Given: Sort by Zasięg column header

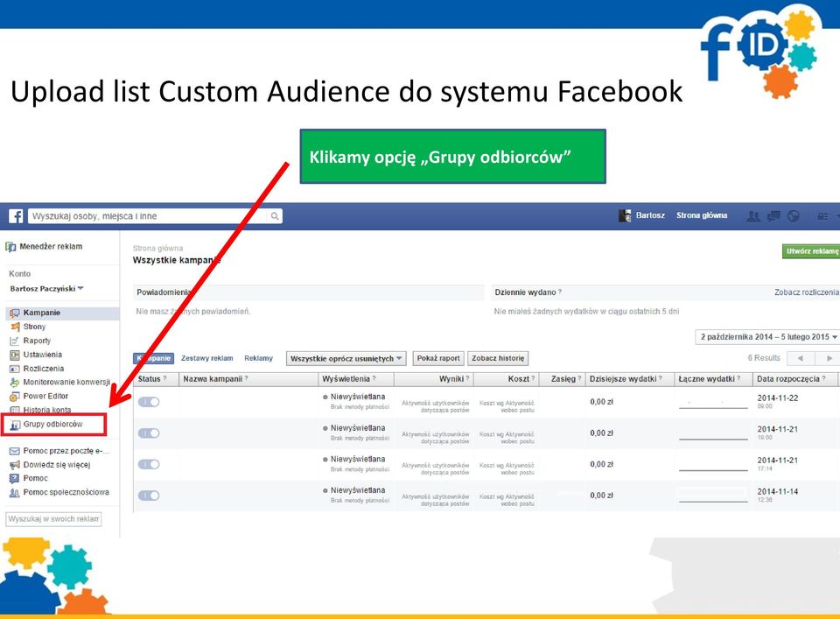Looking at the screenshot, I should [563, 378].
